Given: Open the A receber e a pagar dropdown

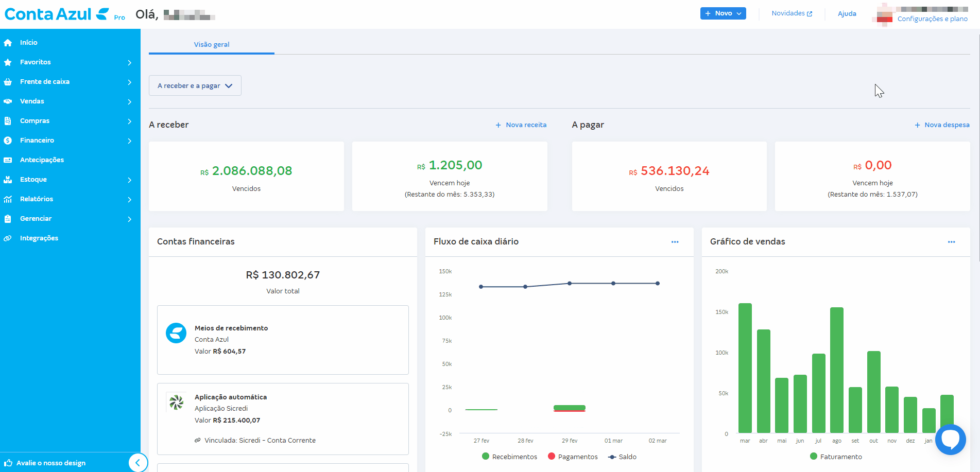Looking at the screenshot, I should (x=195, y=86).
